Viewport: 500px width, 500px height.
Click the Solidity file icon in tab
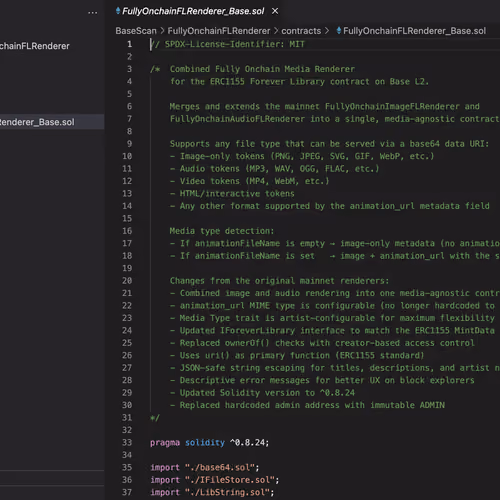coord(118,11)
